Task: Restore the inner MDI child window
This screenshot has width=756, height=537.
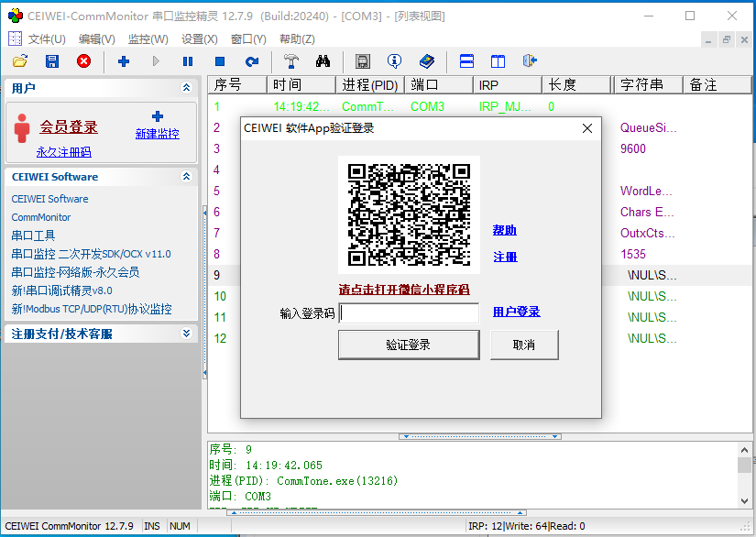Action: (726, 40)
